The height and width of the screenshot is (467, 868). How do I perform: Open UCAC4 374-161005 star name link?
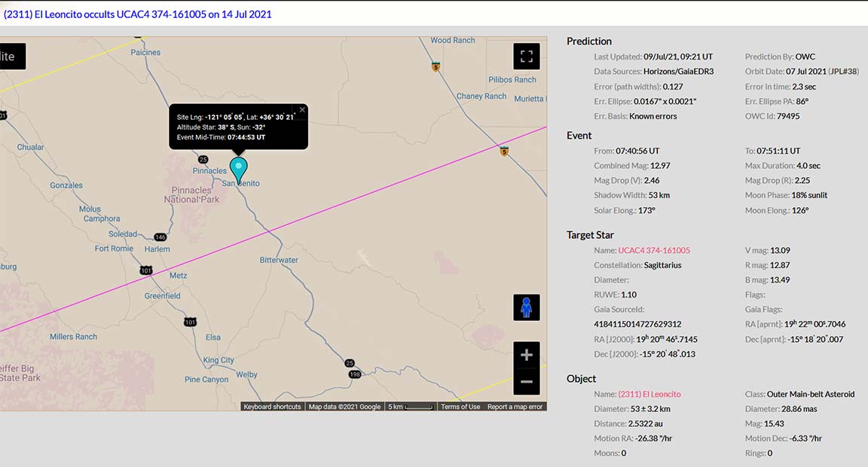click(x=654, y=250)
